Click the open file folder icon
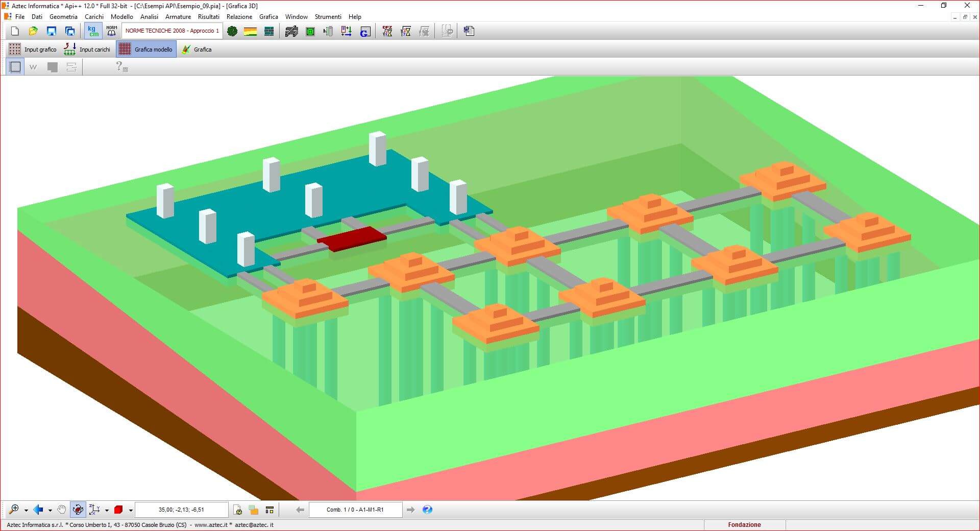 click(33, 31)
